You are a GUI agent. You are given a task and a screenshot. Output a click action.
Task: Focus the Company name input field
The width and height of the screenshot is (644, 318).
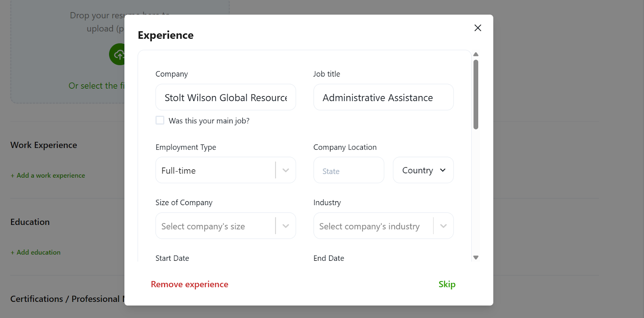pos(225,98)
